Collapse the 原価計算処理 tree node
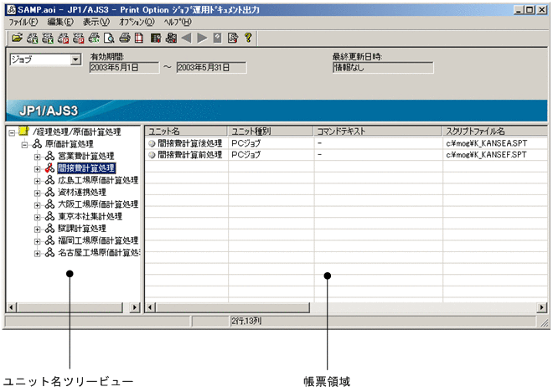Image resolution: width=553 pixels, height=392 pixels. tap(25, 144)
